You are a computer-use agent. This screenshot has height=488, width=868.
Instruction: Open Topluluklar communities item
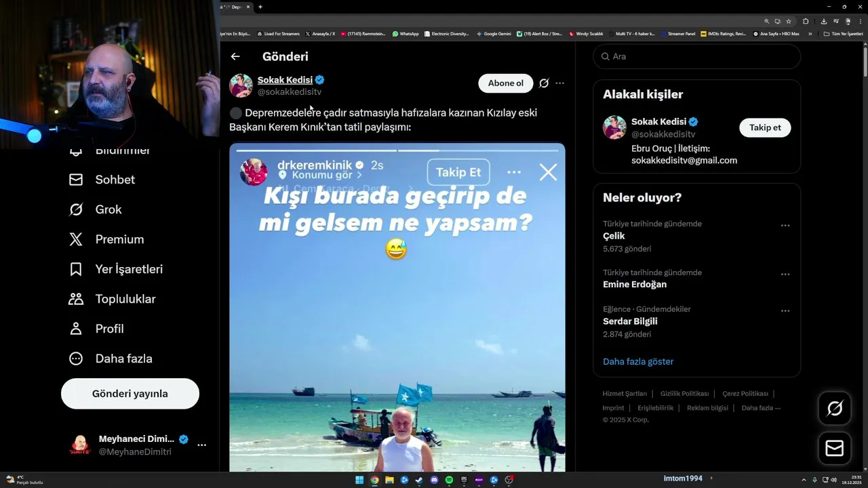(113, 299)
